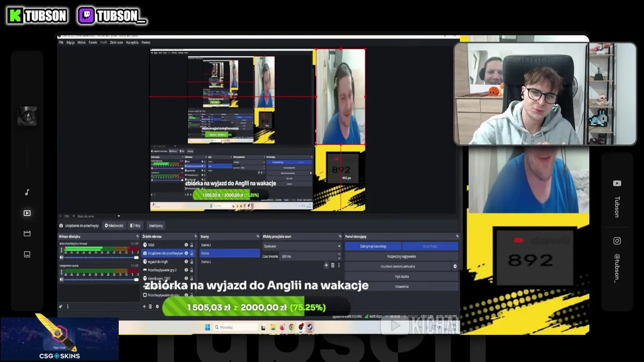Select the Przechwytywanie gry 2 source
This screenshot has width=644, height=362.
(169, 270)
